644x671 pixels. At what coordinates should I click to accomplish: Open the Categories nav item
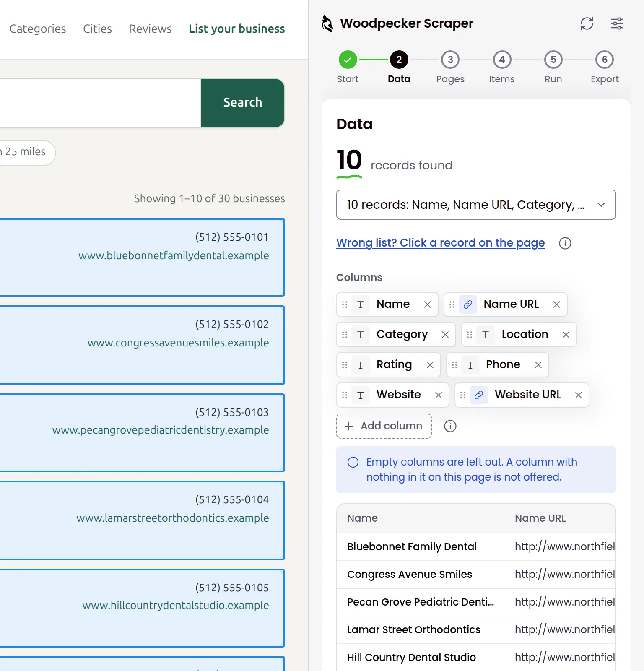click(38, 29)
